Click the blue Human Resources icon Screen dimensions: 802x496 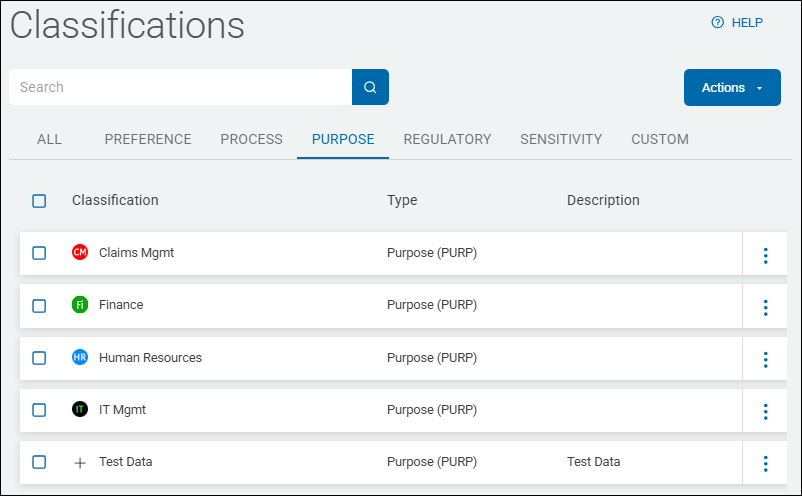[x=80, y=357]
